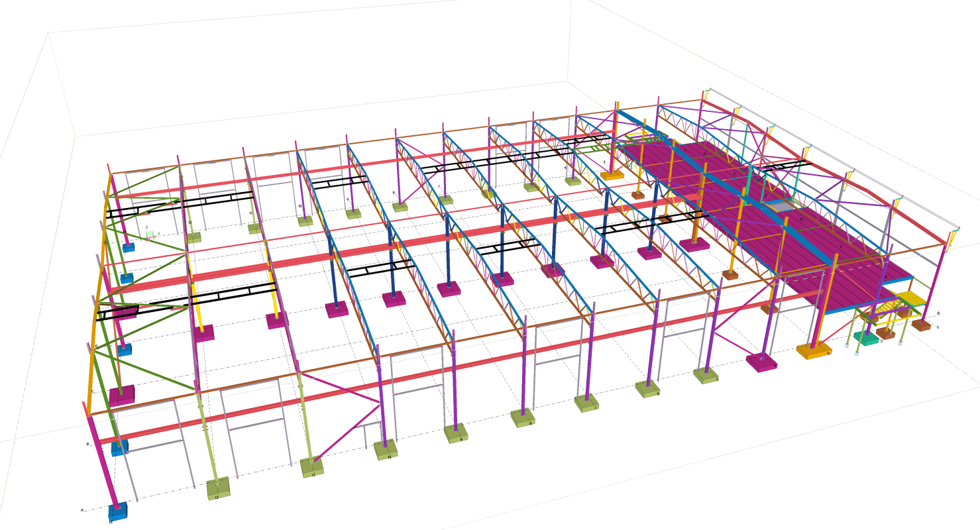The image size is (980, 530).
Task: Click the teal footing near the staircase
Action: point(866,337)
